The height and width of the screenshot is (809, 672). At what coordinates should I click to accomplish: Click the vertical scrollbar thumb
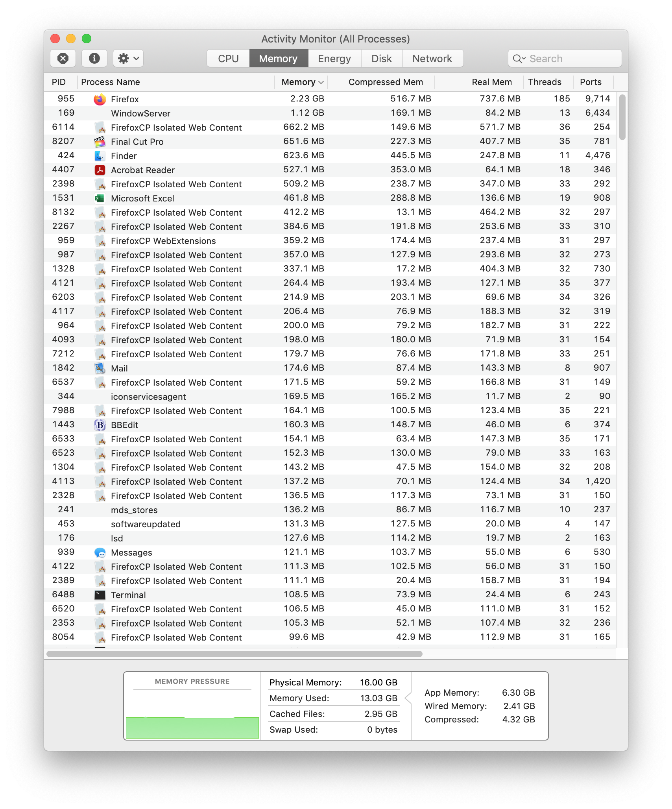tap(622, 117)
